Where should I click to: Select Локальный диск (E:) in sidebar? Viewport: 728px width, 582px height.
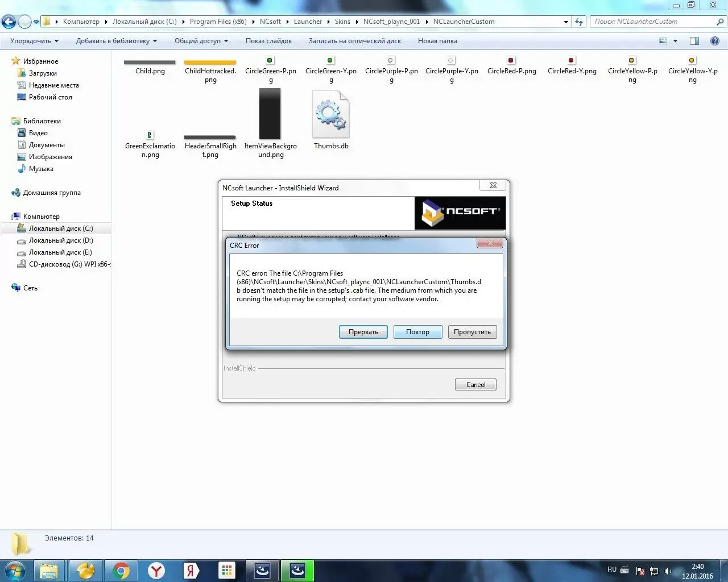click(60, 252)
